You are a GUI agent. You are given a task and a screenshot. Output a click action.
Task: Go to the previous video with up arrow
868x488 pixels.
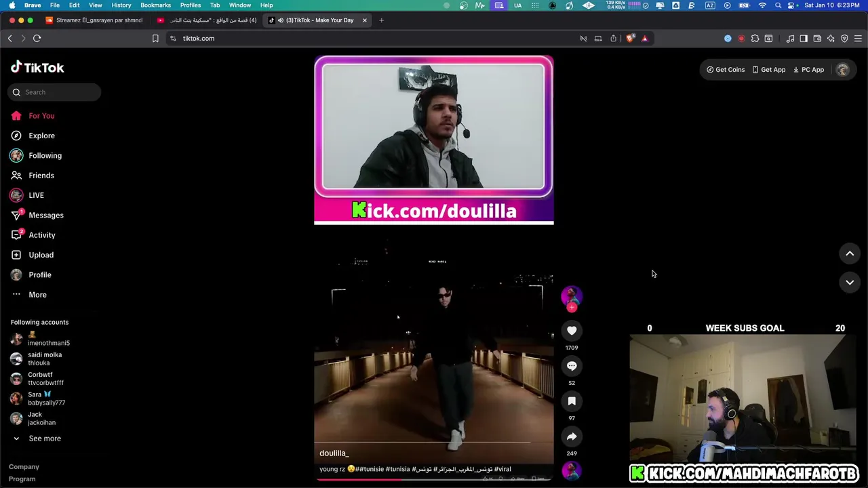[x=850, y=253]
